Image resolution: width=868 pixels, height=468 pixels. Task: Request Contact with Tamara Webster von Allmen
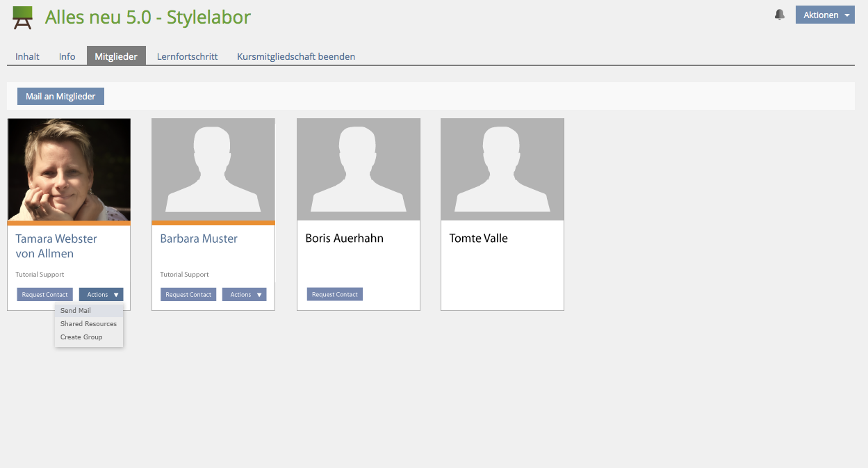click(x=45, y=295)
